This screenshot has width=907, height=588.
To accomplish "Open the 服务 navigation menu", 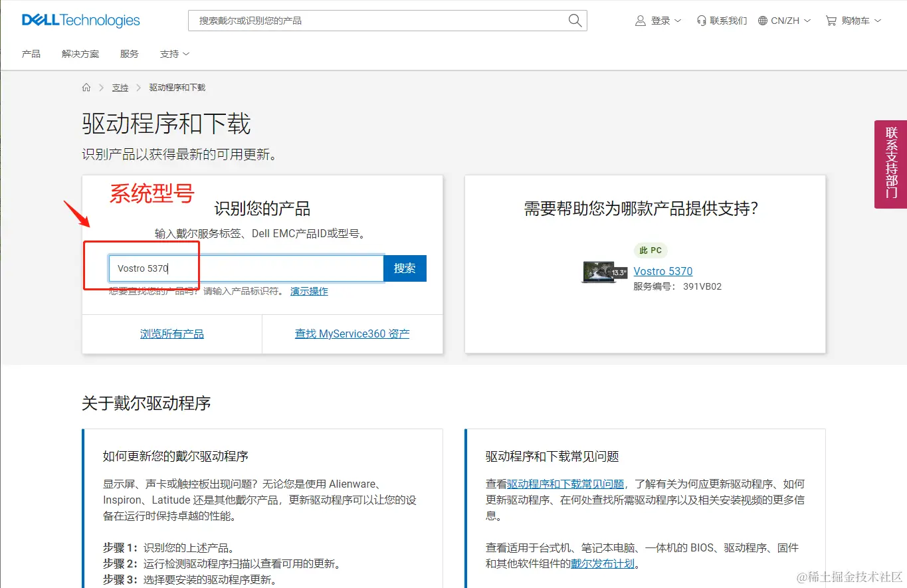I will [x=130, y=54].
